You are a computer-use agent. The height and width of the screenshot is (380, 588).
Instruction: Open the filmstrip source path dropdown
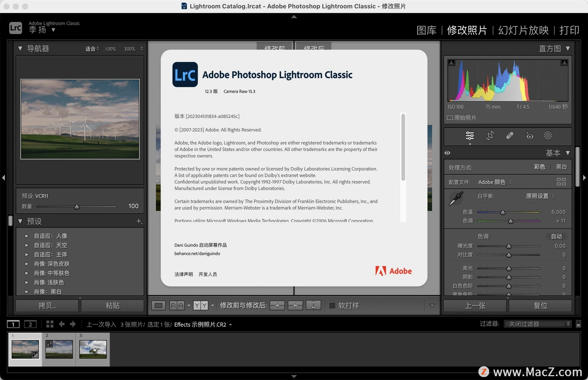point(230,325)
